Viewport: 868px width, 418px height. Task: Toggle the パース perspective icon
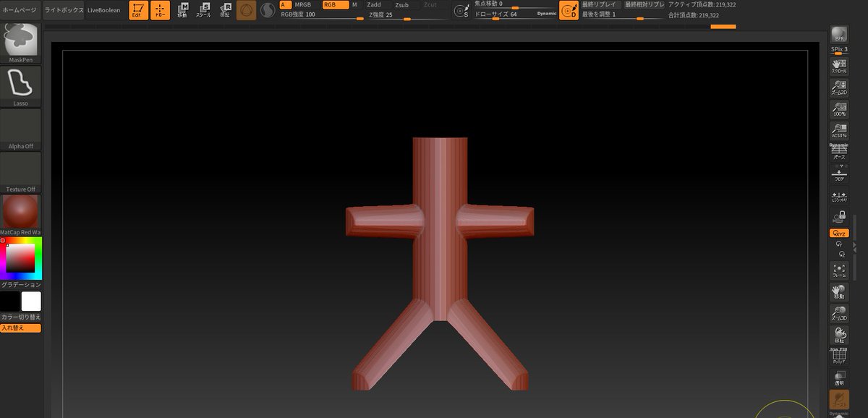(839, 151)
